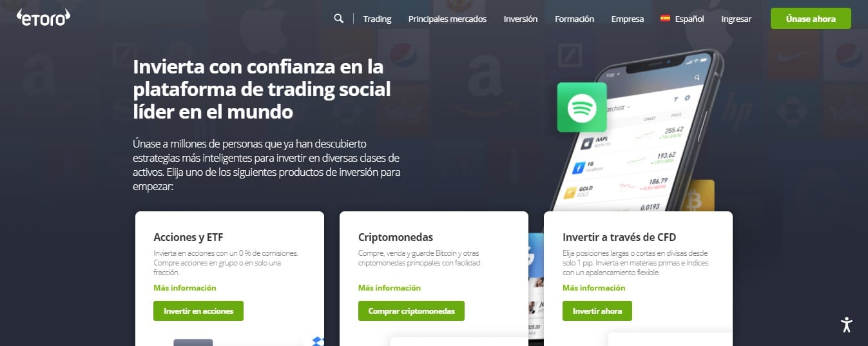Expand the Empresa dropdown menu
This screenshot has height=346, width=868.
[628, 19]
